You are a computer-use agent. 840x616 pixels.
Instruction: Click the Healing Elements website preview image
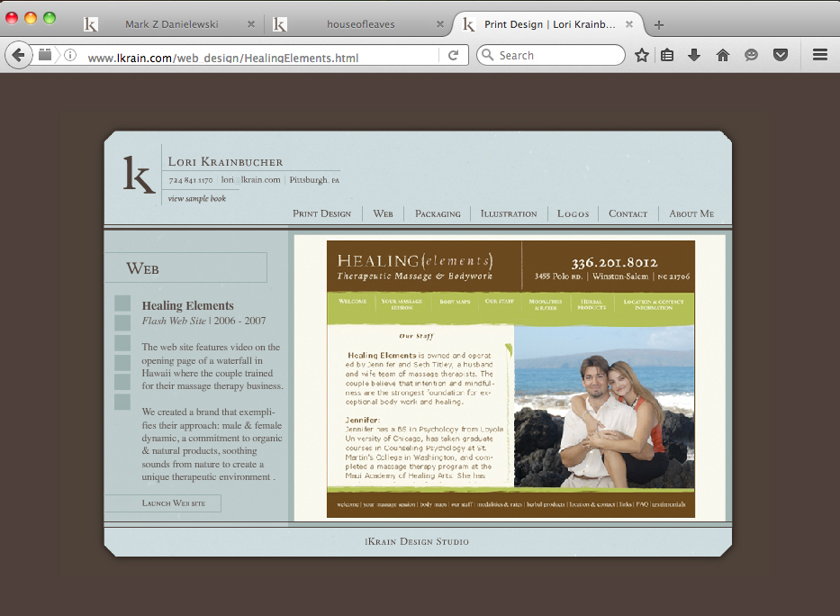pyautogui.click(x=510, y=379)
